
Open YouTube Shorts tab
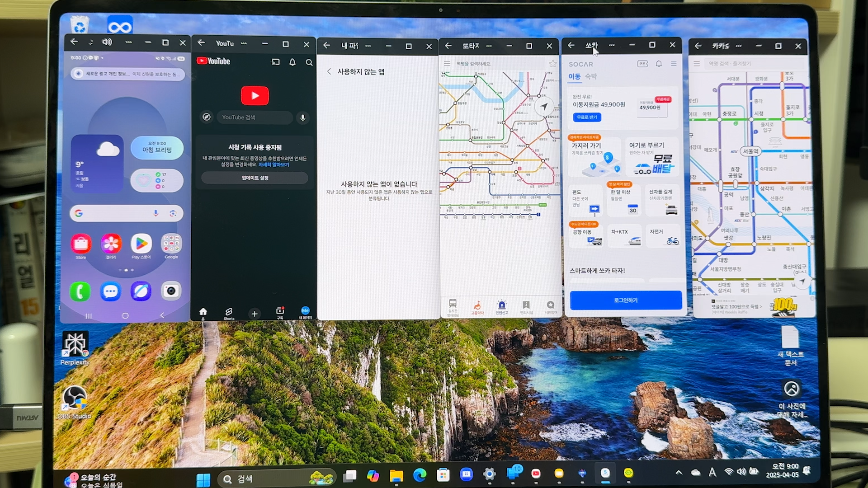229,313
